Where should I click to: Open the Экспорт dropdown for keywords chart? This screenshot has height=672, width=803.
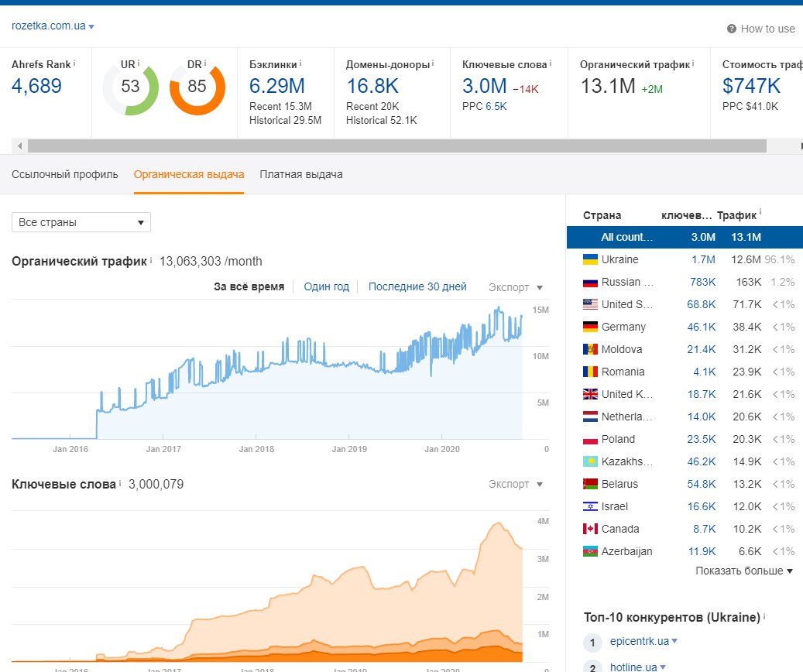[515, 484]
